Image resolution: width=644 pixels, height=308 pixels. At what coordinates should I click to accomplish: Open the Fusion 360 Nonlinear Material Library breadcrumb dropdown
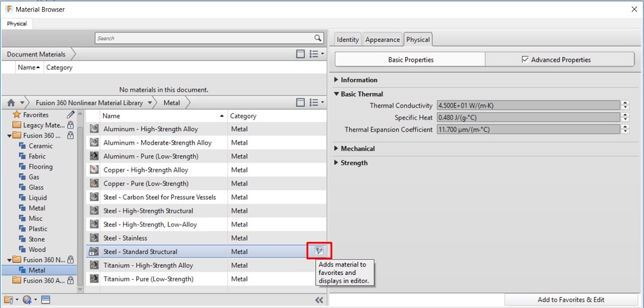coord(150,103)
